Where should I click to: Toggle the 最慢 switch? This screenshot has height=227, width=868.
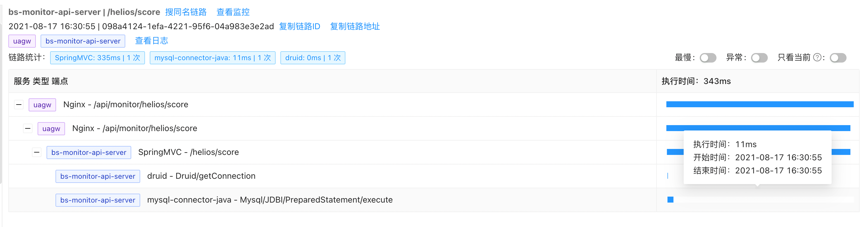coord(708,58)
